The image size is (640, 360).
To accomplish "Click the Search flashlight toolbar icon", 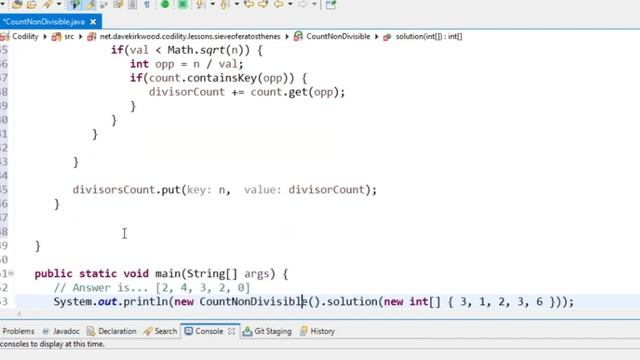I will click(47, 4).
